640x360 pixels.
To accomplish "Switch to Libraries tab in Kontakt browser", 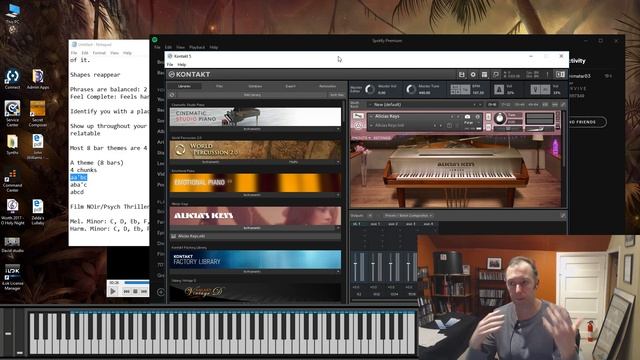I will pyautogui.click(x=184, y=86).
